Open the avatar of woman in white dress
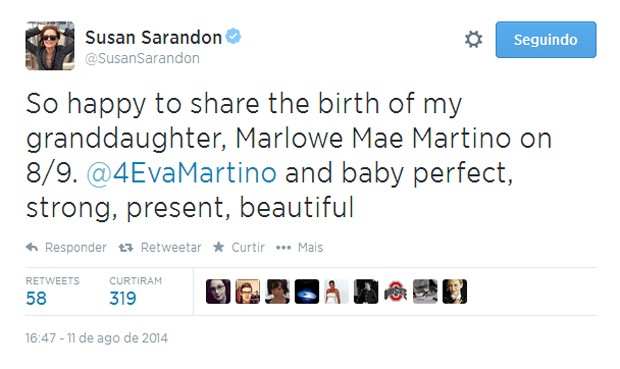 point(336,291)
